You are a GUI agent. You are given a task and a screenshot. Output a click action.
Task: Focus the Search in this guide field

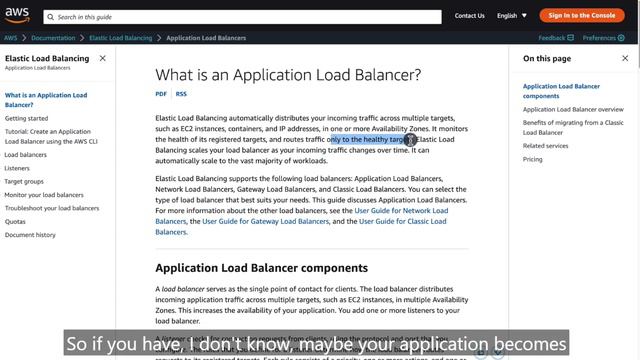pos(242,17)
